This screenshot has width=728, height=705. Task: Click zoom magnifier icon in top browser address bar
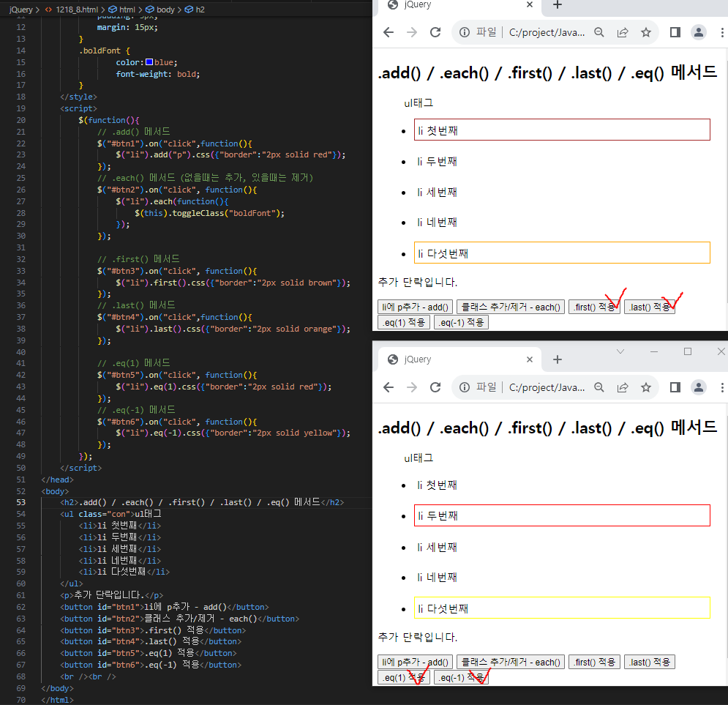click(599, 32)
